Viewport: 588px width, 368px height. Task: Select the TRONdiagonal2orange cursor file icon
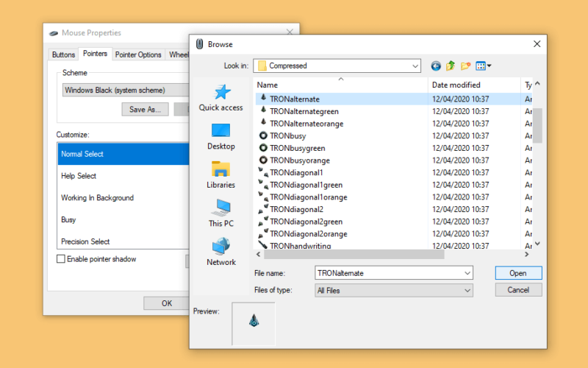coord(263,233)
